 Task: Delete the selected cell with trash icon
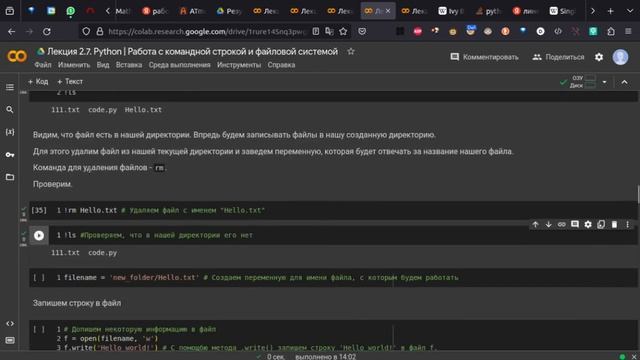coord(614,224)
